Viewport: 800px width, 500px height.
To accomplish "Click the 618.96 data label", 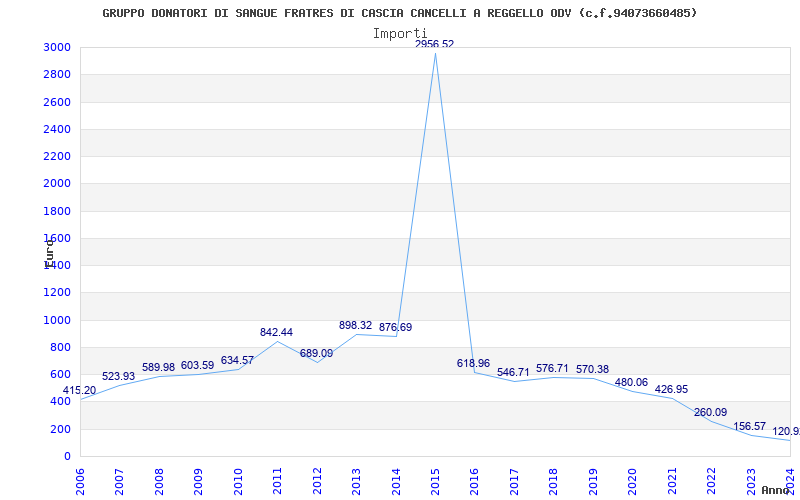I will (x=473, y=363).
